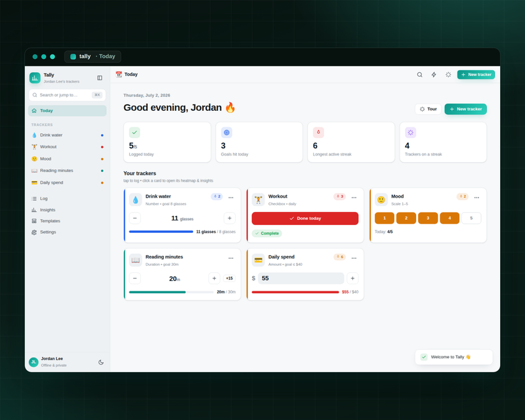Click New tracker button beside Tour
This screenshot has height=420, width=525.
click(466, 109)
